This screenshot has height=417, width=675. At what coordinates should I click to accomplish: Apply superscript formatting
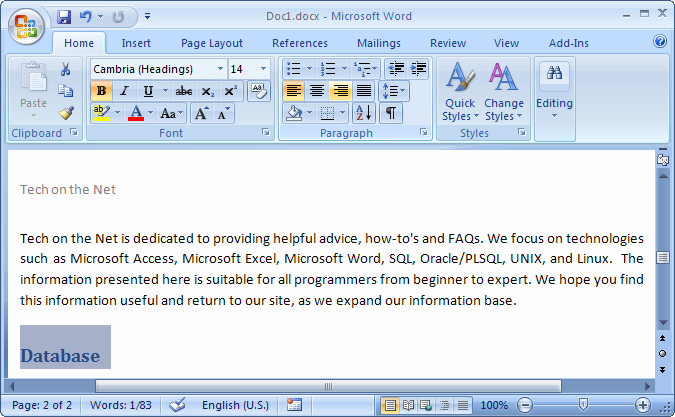[x=230, y=91]
